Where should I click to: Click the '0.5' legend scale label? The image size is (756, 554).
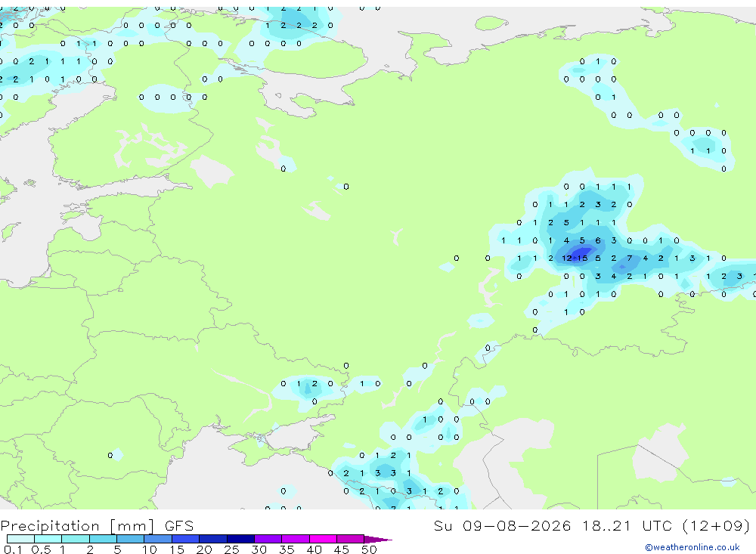point(41,549)
